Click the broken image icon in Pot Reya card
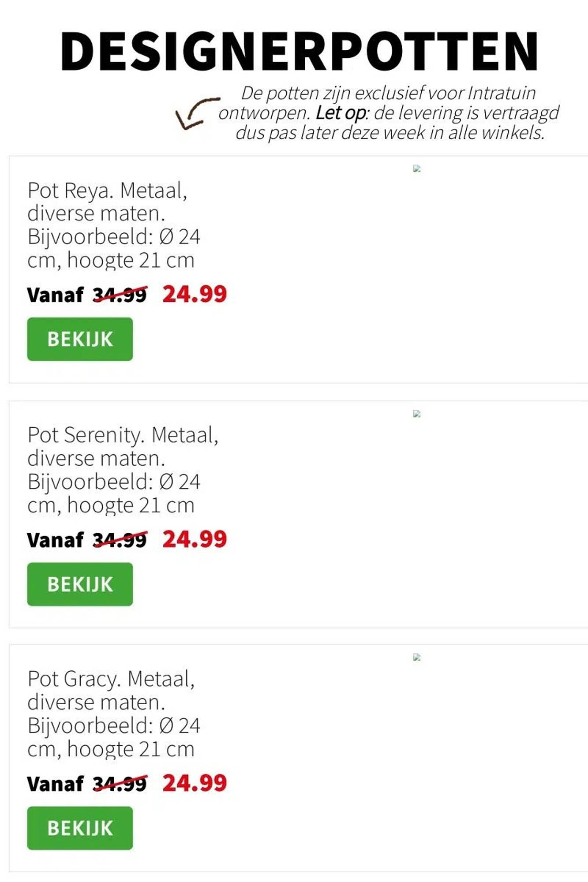 pyautogui.click(x=416, y=168)
